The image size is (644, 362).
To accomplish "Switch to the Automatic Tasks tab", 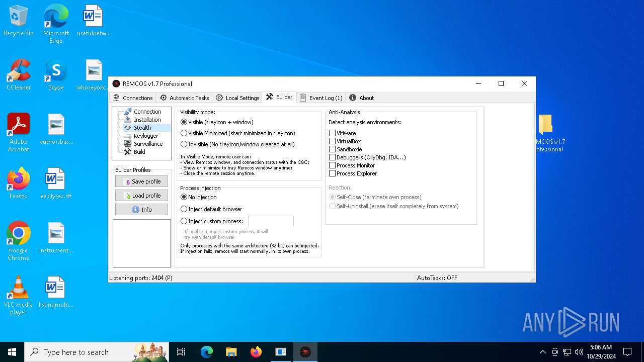I will (184, 98).
